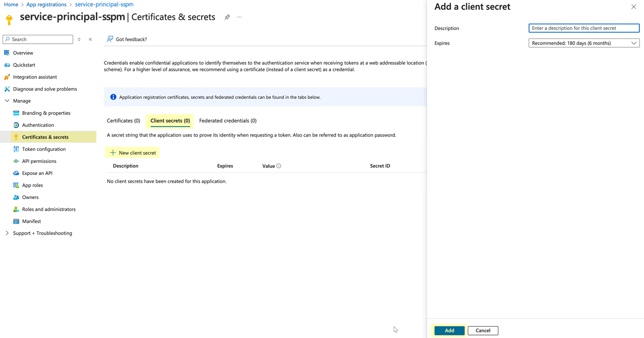The image size is (644, 338).
Task: Click the Value column header
Action: click(x=268, y=166)
